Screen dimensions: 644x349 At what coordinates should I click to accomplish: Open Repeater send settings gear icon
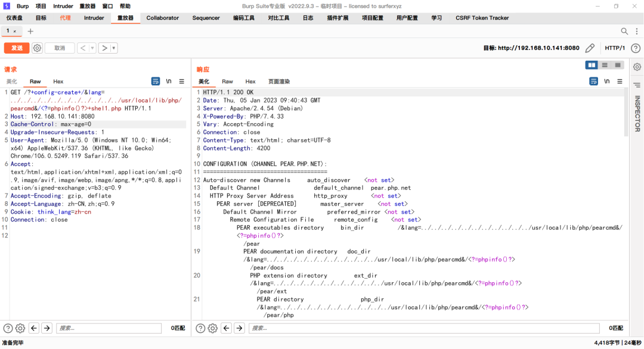[37, 48]
